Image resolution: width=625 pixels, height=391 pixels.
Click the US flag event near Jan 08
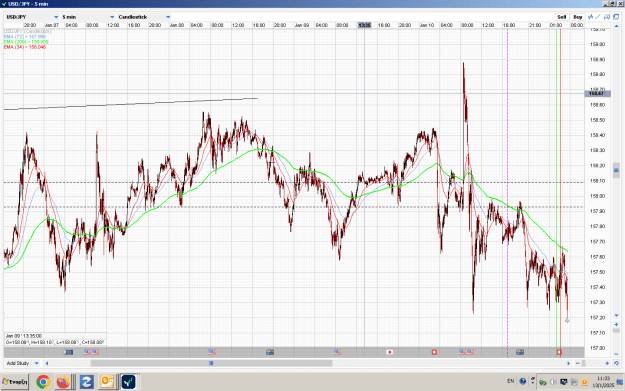pos(212,352)
